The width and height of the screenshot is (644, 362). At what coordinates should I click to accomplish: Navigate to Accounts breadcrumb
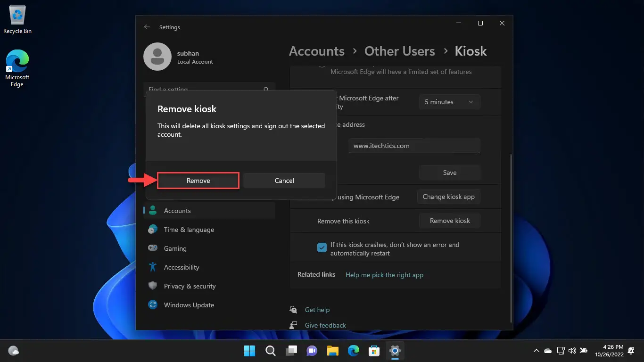click(x=317, y=51)
